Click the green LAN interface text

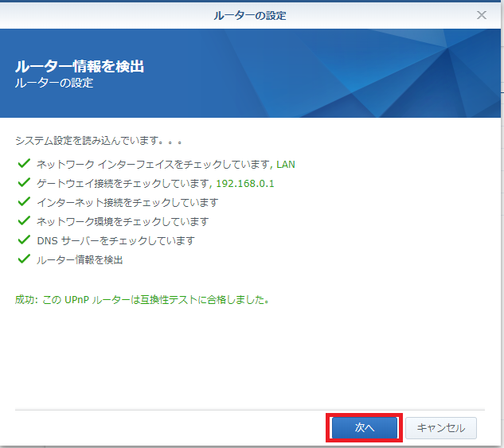click(285, 165)
